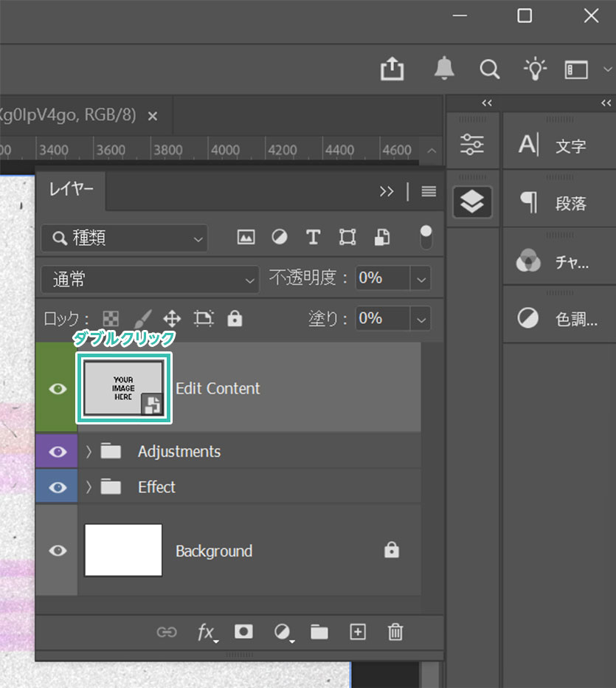
Task: Filter layers by type (T) icon
Action: [313, 237]
